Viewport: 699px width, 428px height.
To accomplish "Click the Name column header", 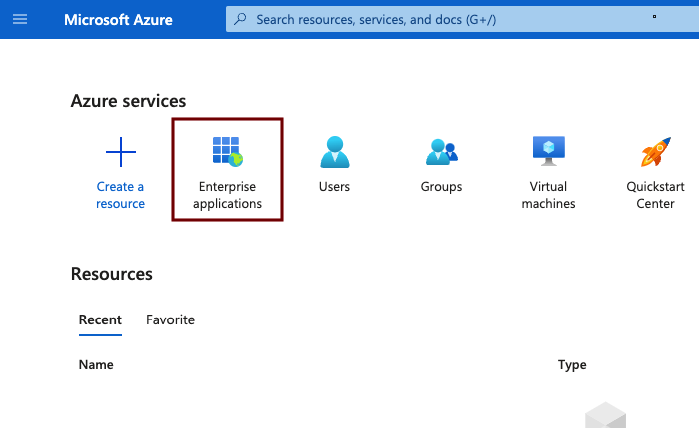I will (x=96, y=365).
